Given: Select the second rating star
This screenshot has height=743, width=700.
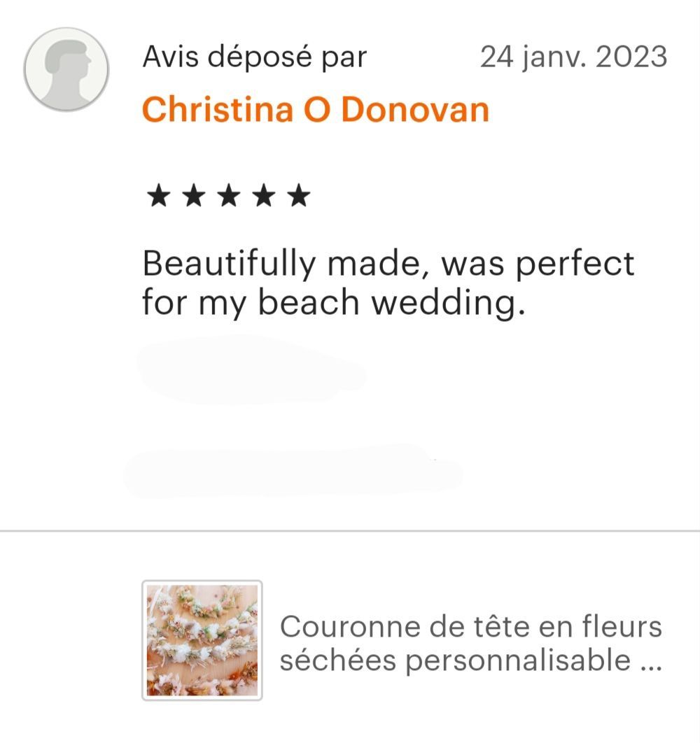Looking at the screenshot, I should pyautogui.click(x=193, y=196).
